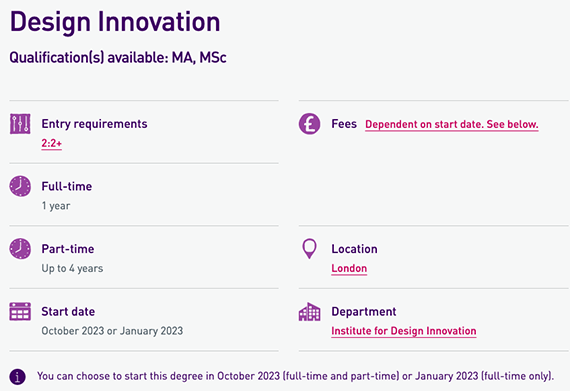Follow the Dependent on start date fees link
Viewport: 570px width, 391px height.
[x=451, y=124]
